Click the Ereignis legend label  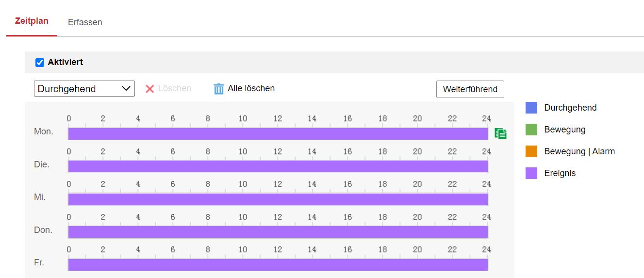tap(560, 173)
